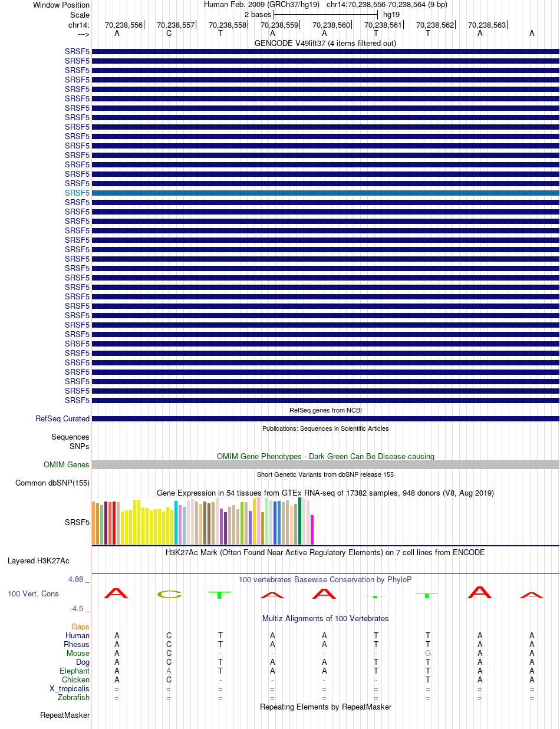Click the C base in the chr14 sequence row
Image resolution: width=560 pixels, height=729 pixels.
(x=169, y=33)
